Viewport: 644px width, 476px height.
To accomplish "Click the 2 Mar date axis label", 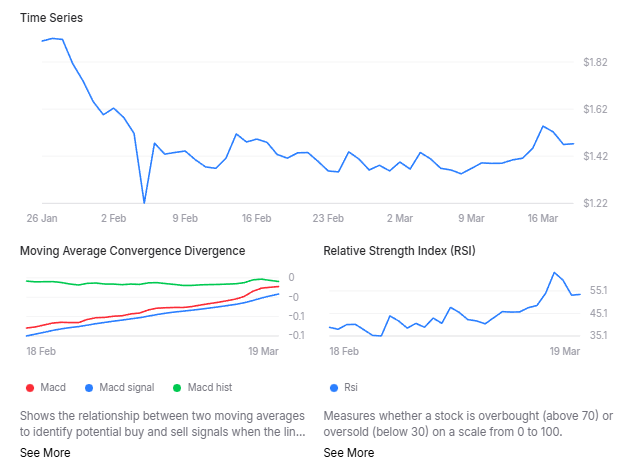I will (x=399, y=217).
